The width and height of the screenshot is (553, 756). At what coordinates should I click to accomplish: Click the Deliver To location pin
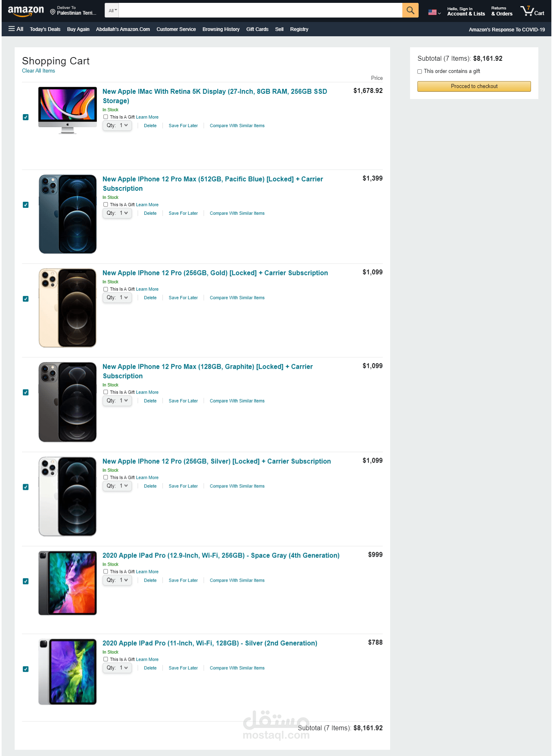click(x=53, y=12)
